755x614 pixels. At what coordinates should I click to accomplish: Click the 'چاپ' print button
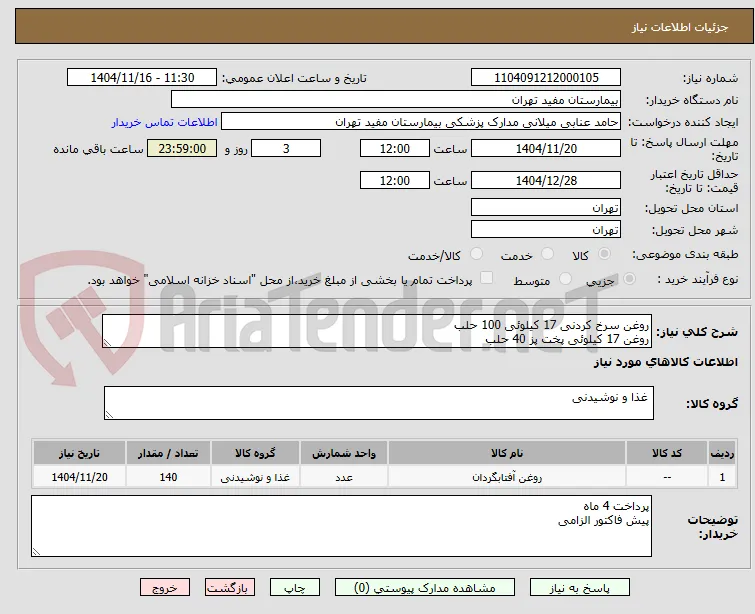(295, 588)
